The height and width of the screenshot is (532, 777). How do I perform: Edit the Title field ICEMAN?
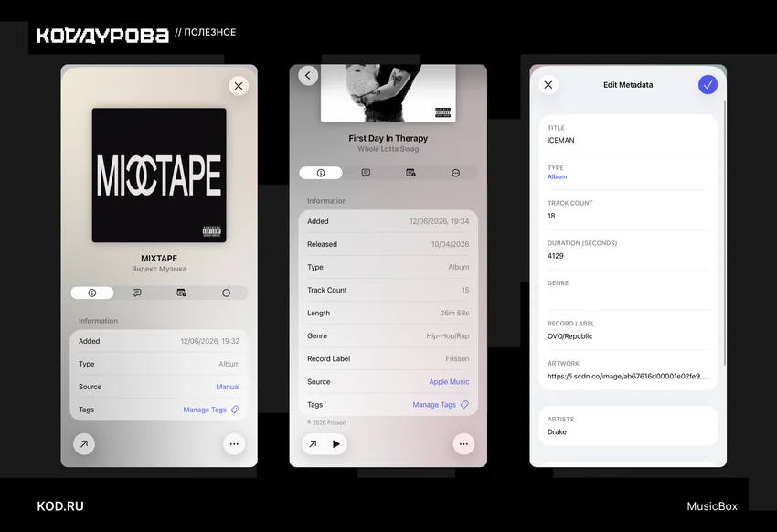(628, 134)
